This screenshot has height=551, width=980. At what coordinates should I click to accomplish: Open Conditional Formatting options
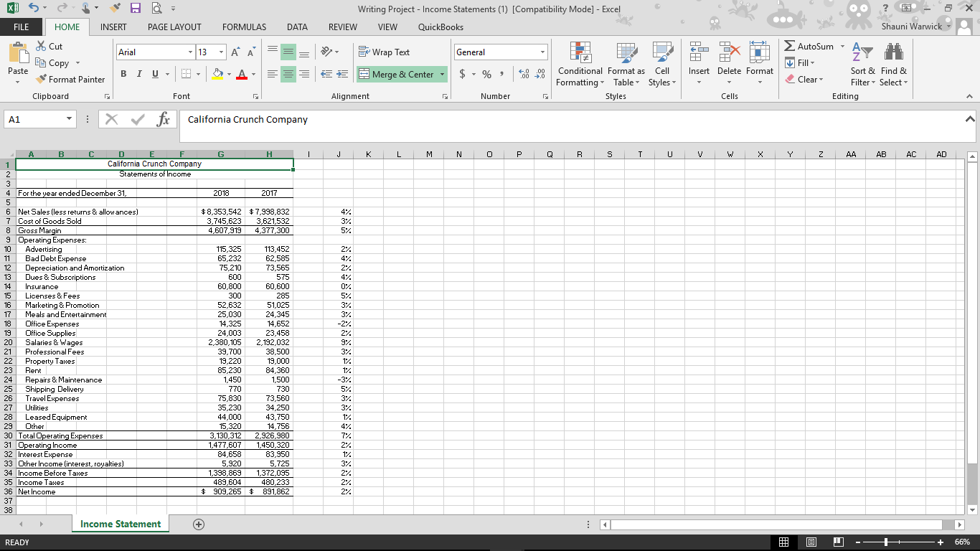pyautogui.click(x=580, y=65)
